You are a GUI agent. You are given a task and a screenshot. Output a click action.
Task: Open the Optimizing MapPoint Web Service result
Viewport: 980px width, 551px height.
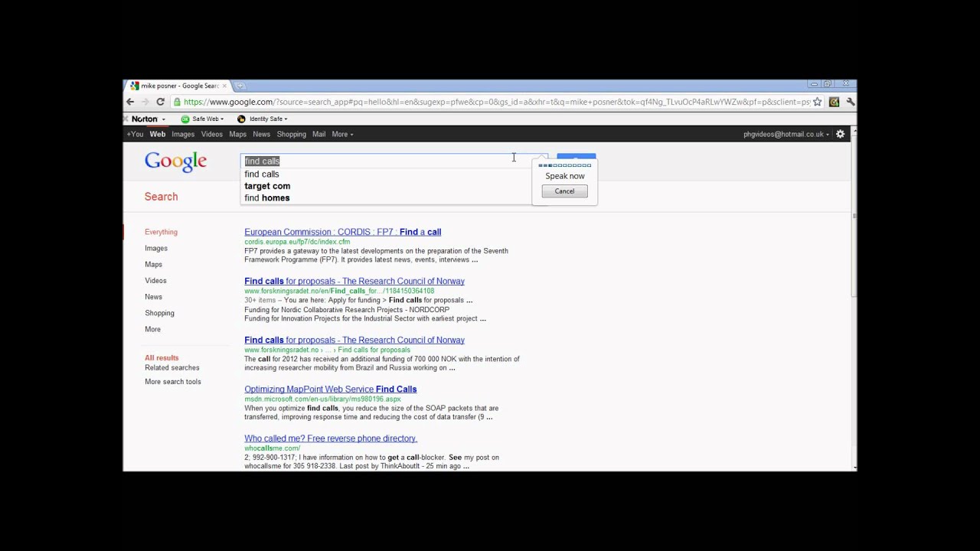[x=330, y=389]
